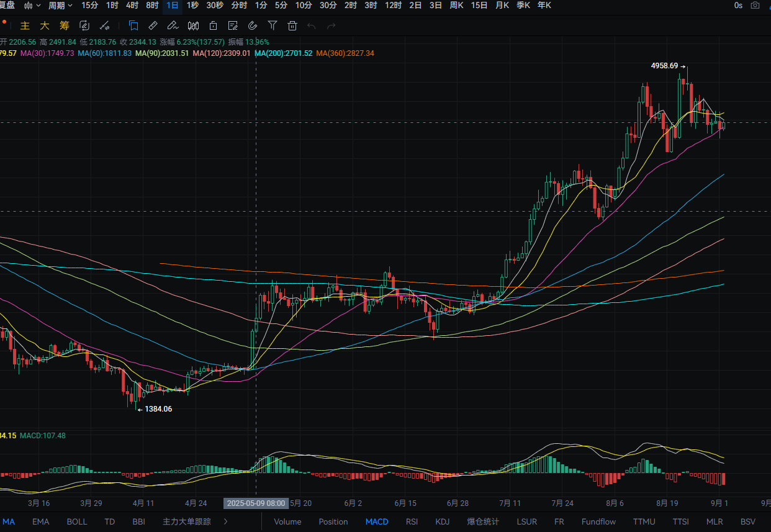Select the ruler measurement tool

coord(153,25)
